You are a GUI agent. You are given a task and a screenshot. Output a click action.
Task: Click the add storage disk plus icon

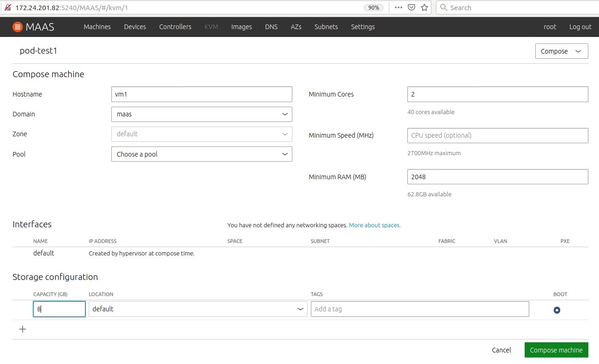click(22, 329)
